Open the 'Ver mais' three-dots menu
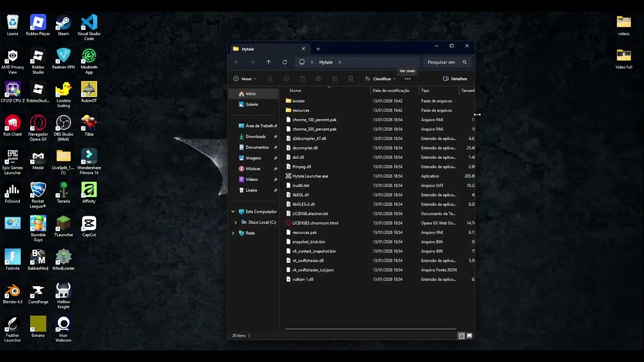The height and width of the screenshot is (362, 644). pyautogui.click(x=408, y=79)
